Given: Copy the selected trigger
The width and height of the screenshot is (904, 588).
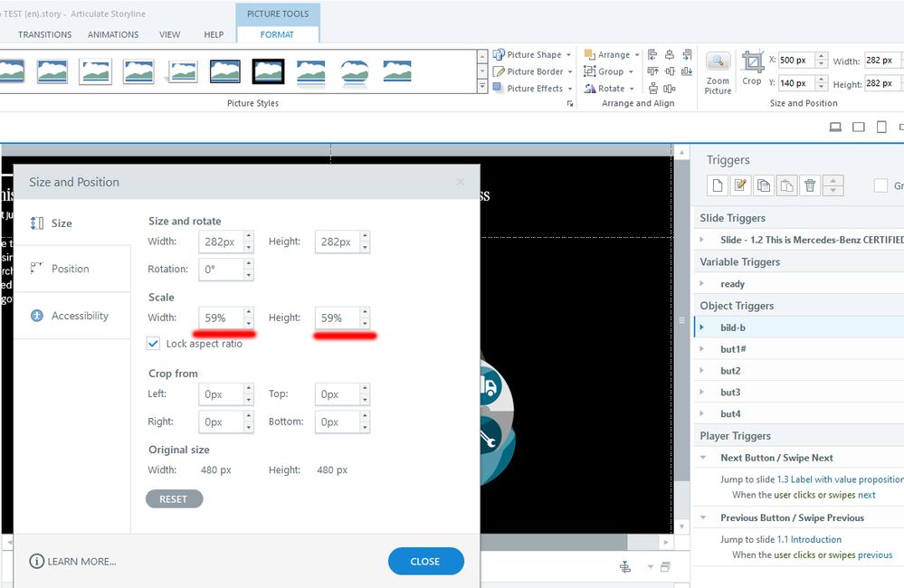Looking at the screenshot, I should coord(764,185).
